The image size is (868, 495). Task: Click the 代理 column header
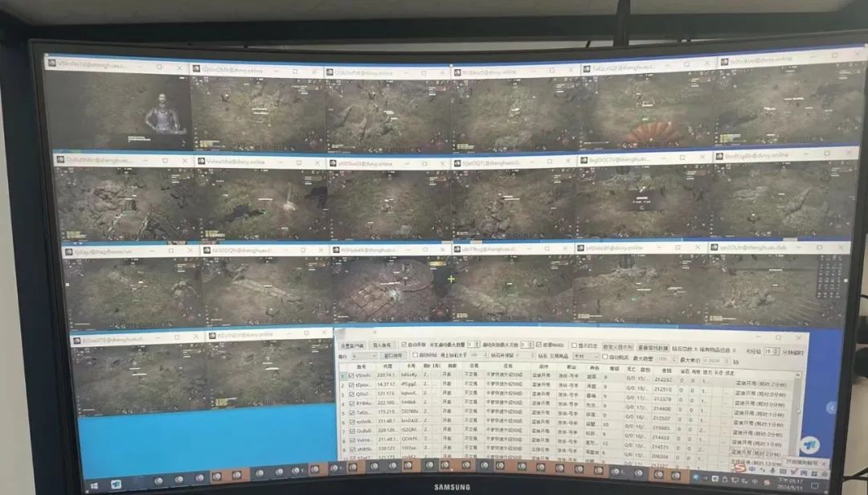pos(387,366)
